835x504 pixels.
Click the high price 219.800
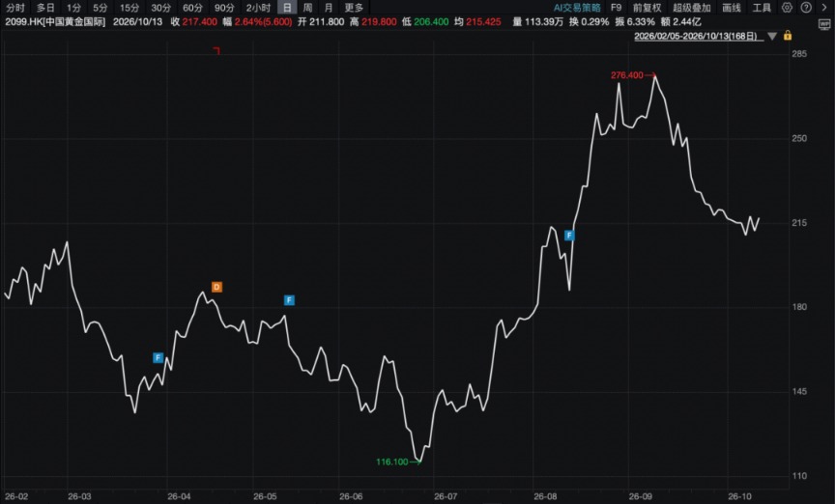coord(379,22)
